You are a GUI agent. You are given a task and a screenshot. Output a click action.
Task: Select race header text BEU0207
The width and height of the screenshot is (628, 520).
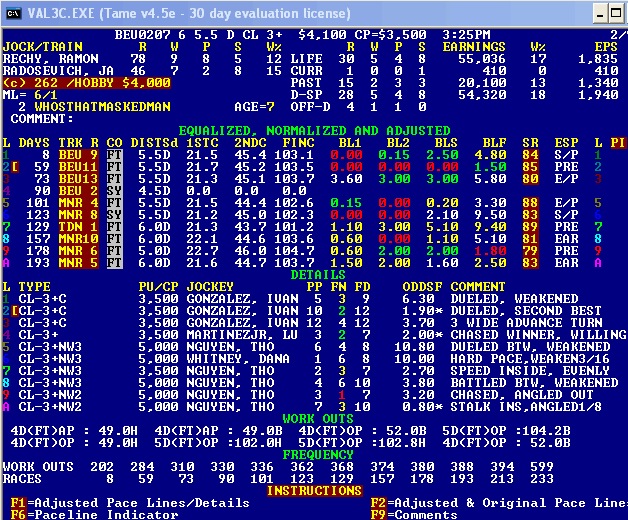142,35
